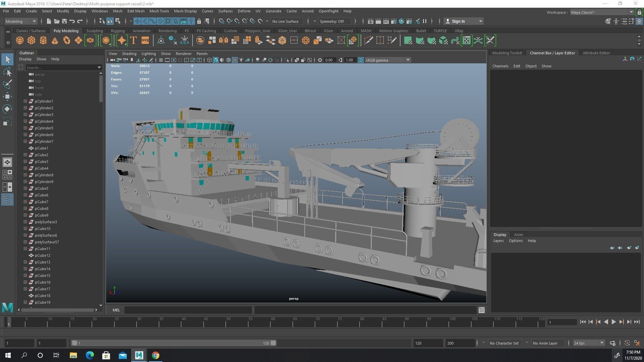644x362 pixels.
Task: Click the Outliner search field
Action: click(64, 67)
